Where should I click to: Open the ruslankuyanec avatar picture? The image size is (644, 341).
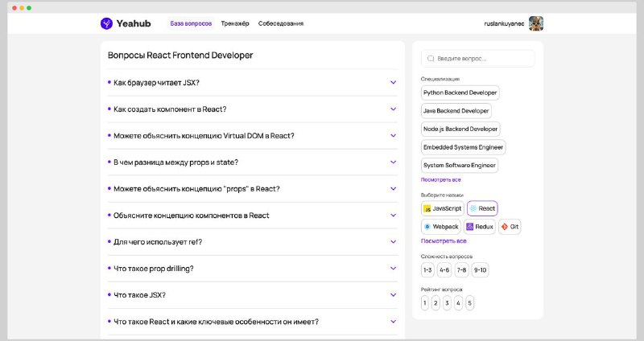[536, 23]
